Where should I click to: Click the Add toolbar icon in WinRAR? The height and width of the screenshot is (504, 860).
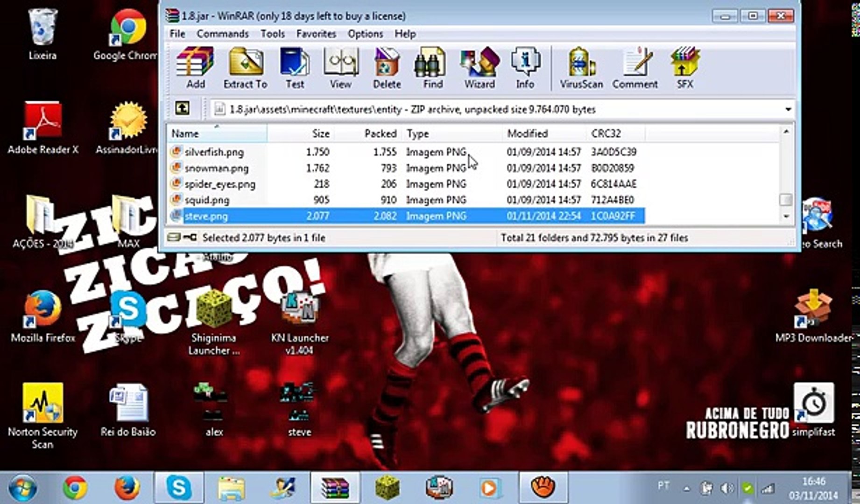click(x=195, y=68)
